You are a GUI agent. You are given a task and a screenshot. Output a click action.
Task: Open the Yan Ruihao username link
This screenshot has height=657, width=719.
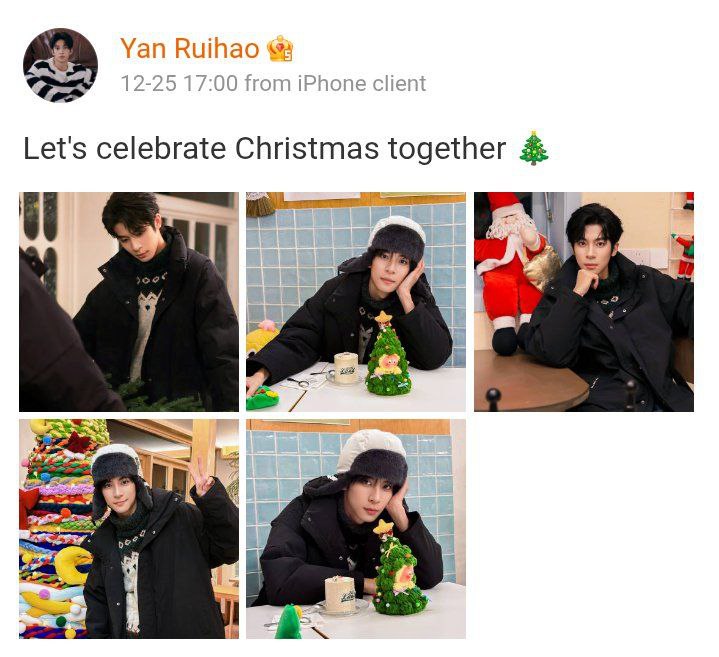coord(189,48)
